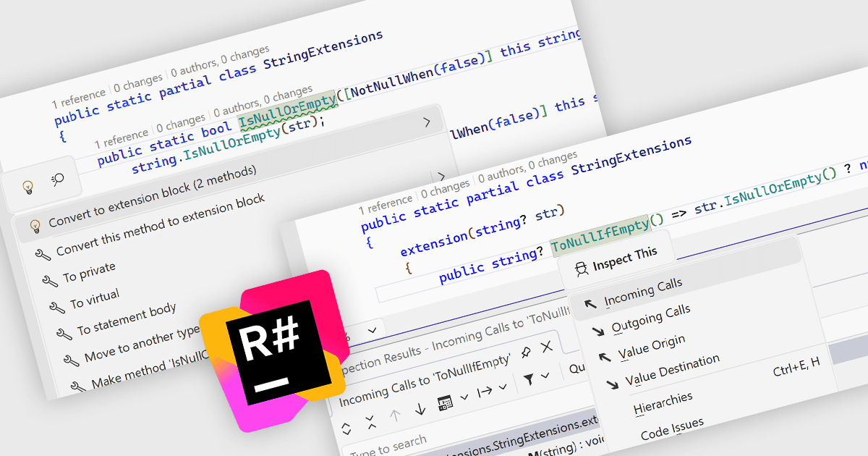
Task: Click wrench icon next to 'Move to another type'
Action: coord(71,360)
